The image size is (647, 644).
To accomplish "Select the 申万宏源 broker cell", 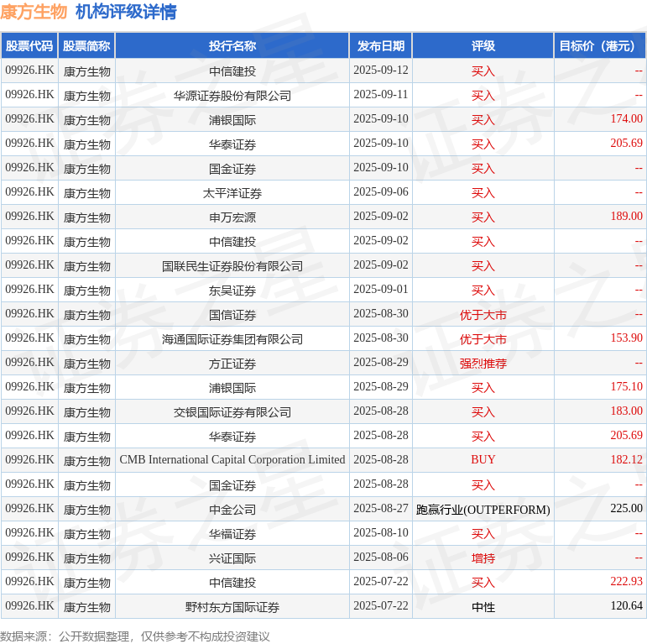I will click(232, 217).
